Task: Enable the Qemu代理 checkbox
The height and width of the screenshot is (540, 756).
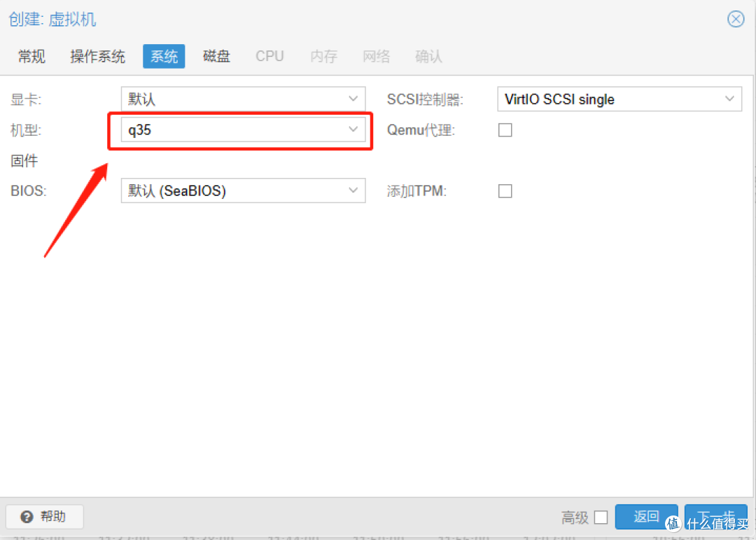Action: point(505,130)
